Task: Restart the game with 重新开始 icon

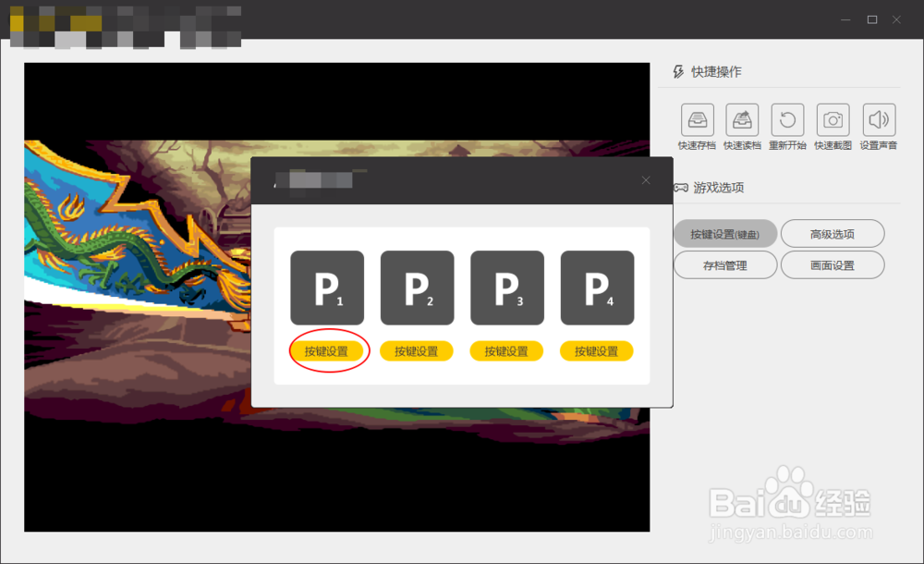Action: click(787, 120)
